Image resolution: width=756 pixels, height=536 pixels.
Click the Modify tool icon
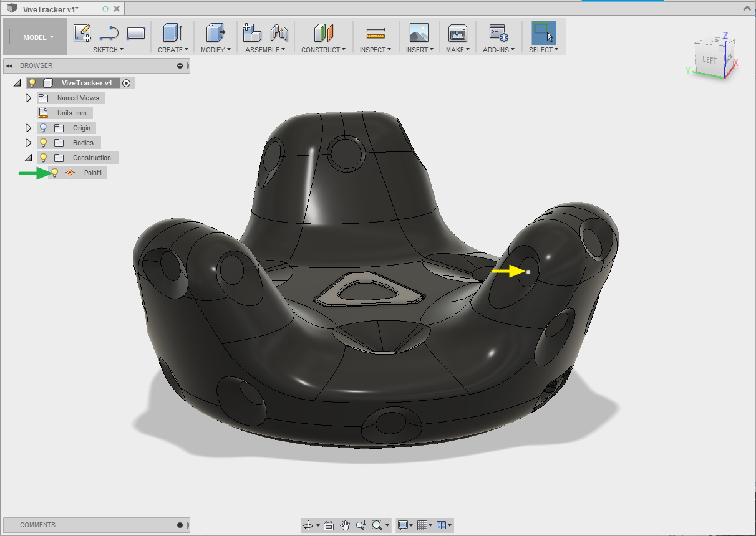click(x=215, y=33)
